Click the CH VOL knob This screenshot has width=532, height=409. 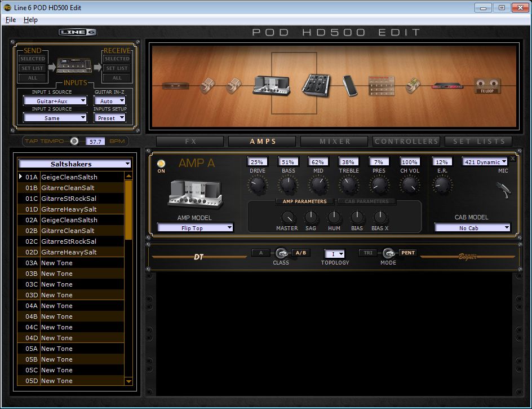(410, 185)
